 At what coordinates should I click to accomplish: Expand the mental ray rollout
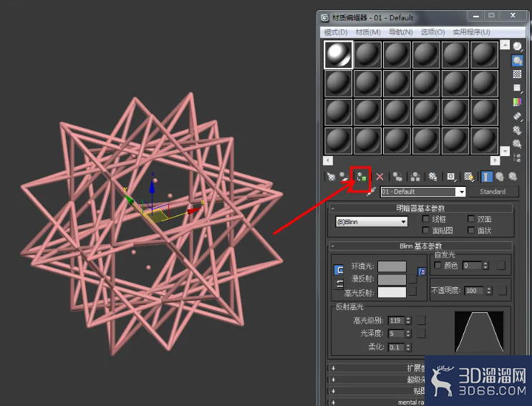(x=377, y=402)
